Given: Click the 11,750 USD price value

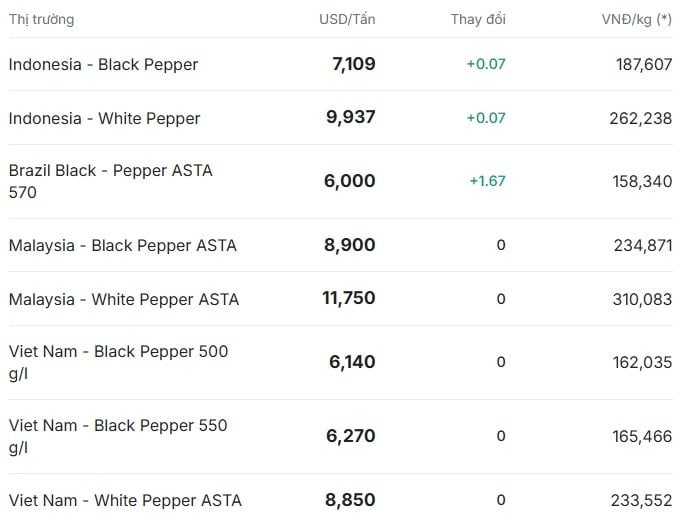Looking at the screenshot, I should [349, 298].
